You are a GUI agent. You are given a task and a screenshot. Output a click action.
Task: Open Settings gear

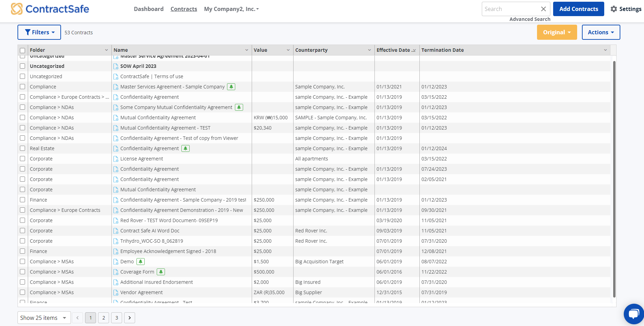pos(614,9)
